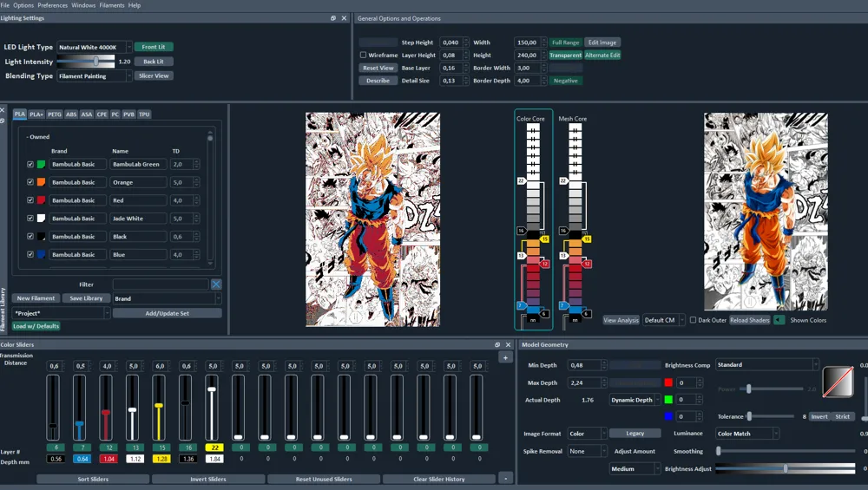Click the Edit Image button

coord(602,42)
